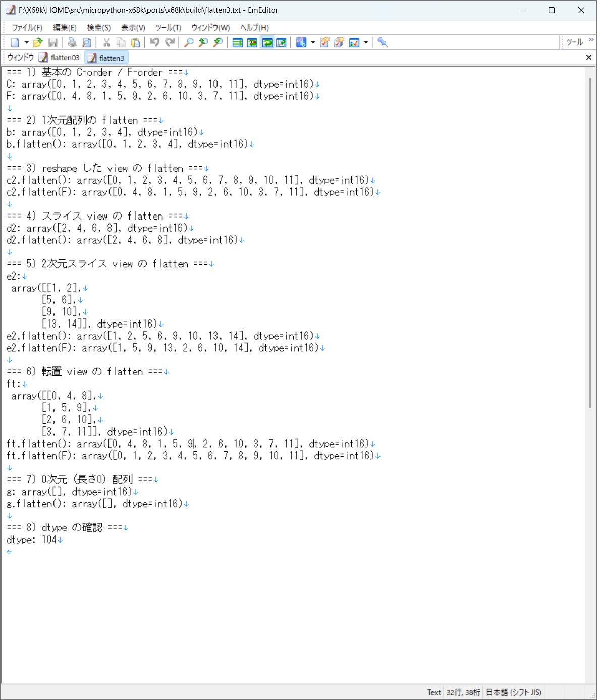The image size is (597, 700).
Task: Click the window resize grip at bottom-right
Action: pyautogui.click(x=592, y=695)
